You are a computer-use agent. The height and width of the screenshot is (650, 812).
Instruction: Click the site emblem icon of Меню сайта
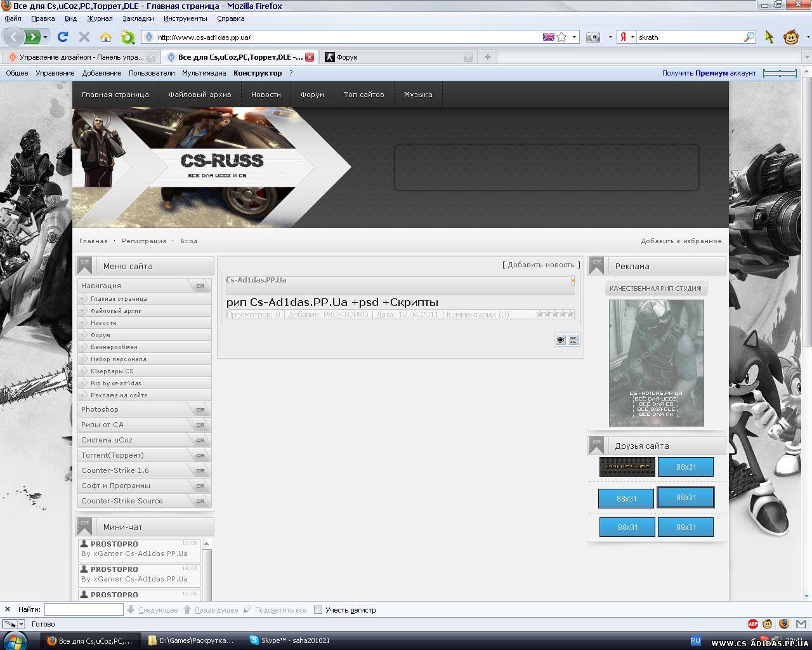(84, 265)
